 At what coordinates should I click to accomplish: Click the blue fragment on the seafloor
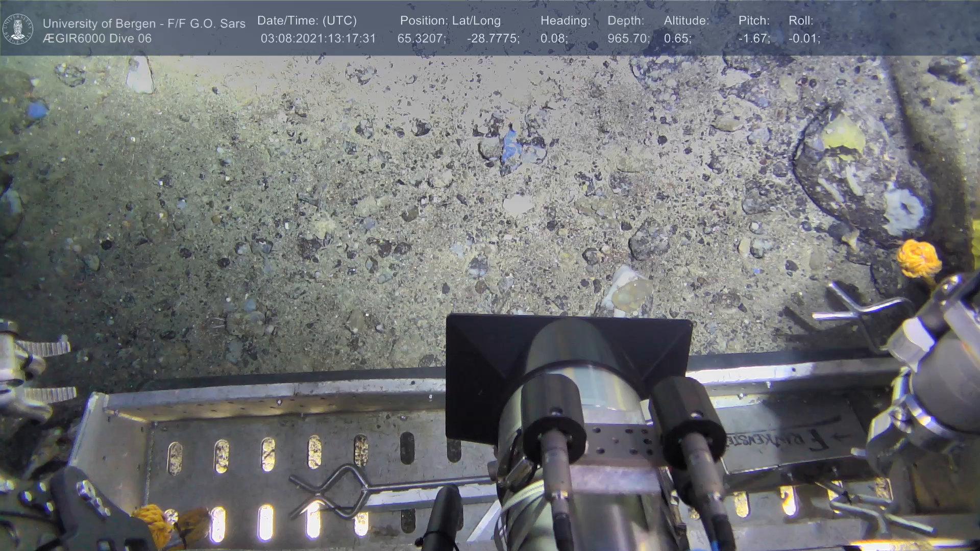click(510, 148)
